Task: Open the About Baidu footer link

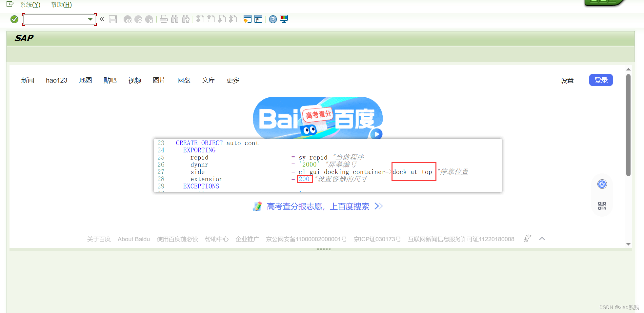Action: tap(134, 239)
